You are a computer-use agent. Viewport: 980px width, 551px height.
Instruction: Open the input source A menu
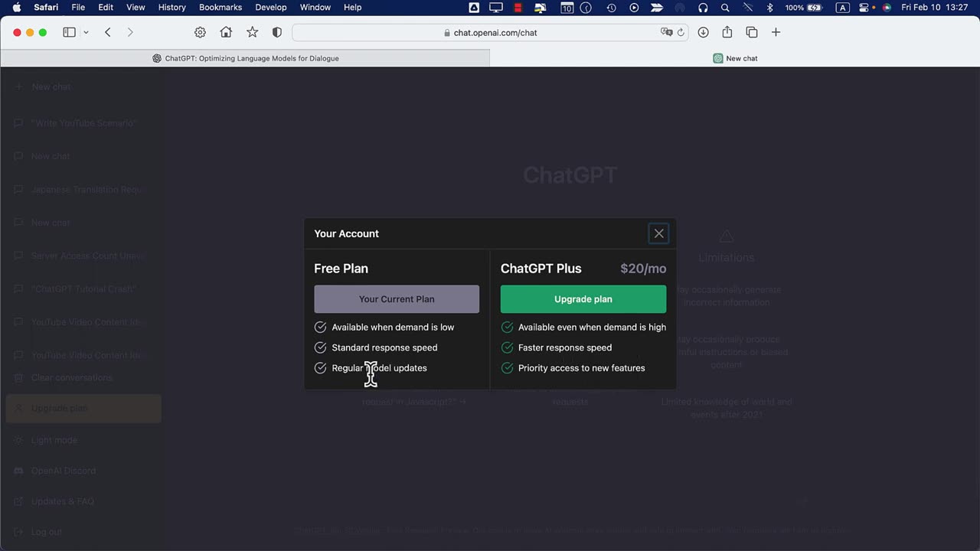coord(842,8)
